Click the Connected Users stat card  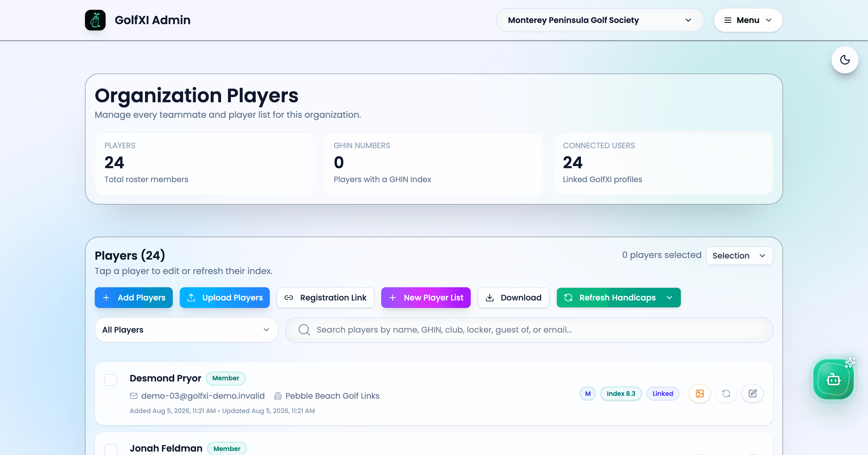point(663,163)
